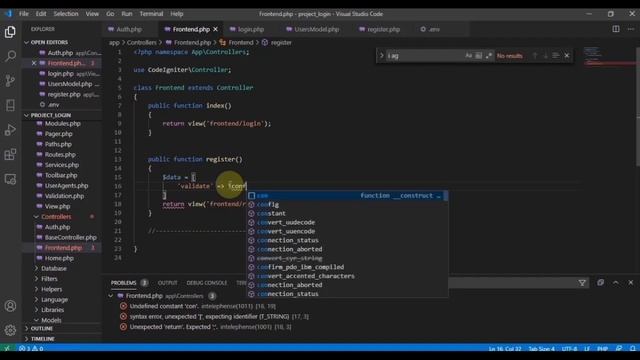The height and width of the screenshot is (360, 640).
Task: Open the Help menu
Action: click(x=177, y=14)
